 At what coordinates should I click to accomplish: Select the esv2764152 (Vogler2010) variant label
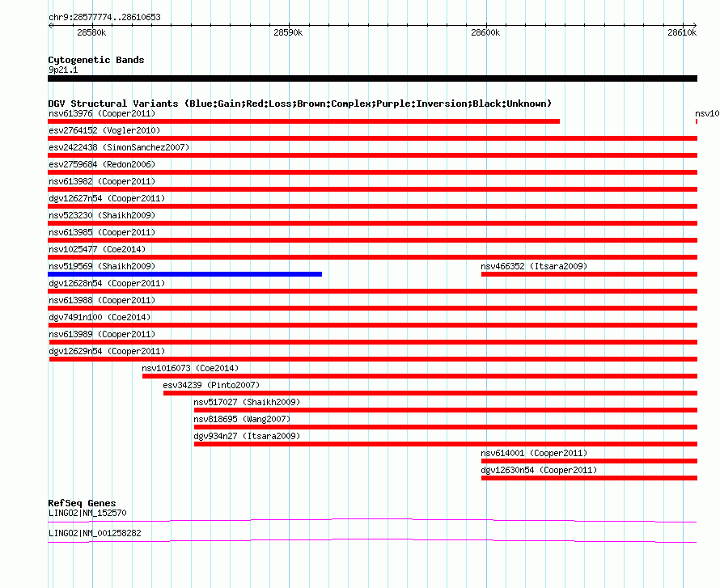[104, 130]
